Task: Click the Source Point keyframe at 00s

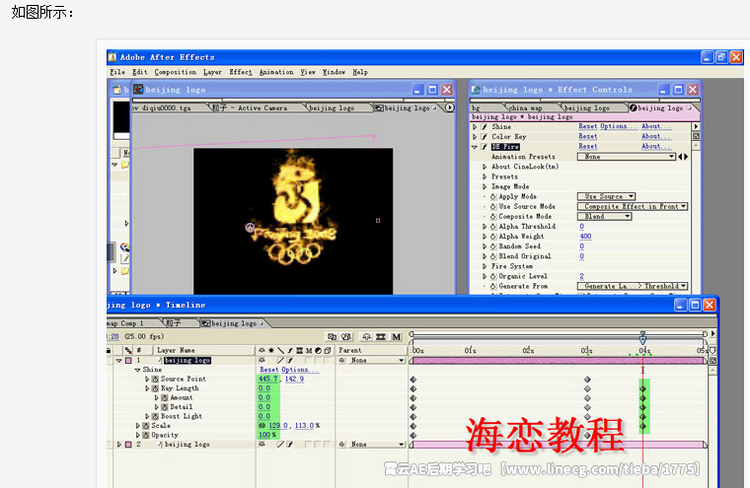Action: point(413,379)
